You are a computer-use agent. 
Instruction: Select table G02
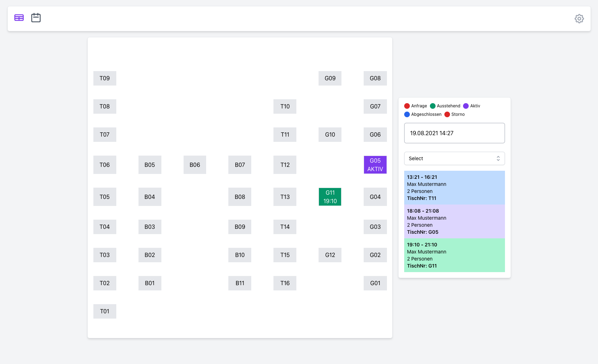pyautogui.click(x=375, y=255)
